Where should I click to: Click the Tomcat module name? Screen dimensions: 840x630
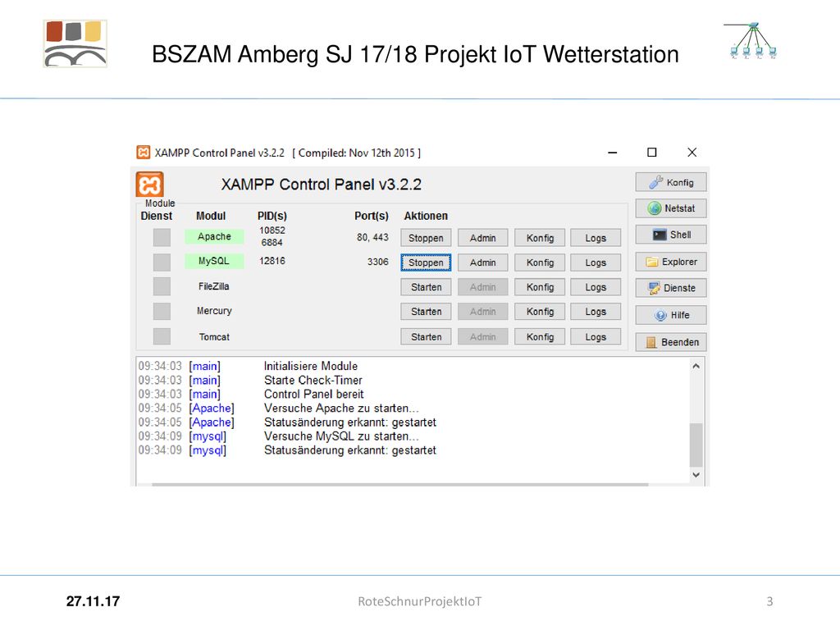pyautogui.click(x=214, y=337)
